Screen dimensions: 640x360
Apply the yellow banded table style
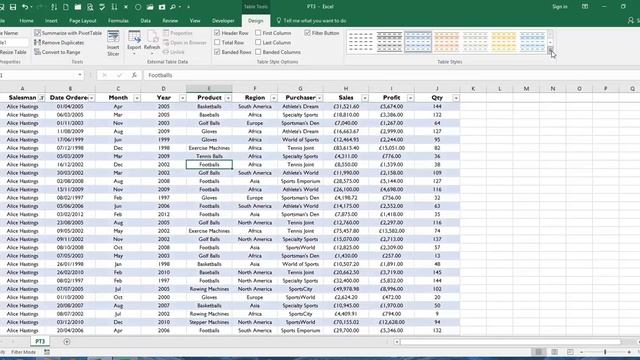(504, 42)
